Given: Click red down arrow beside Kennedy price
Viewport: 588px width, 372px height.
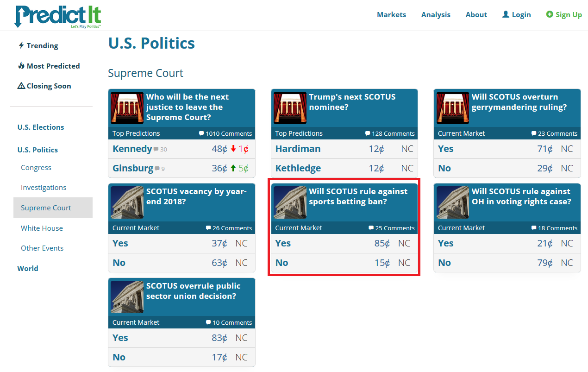Looking at the screenshot, I should [233, 149].
